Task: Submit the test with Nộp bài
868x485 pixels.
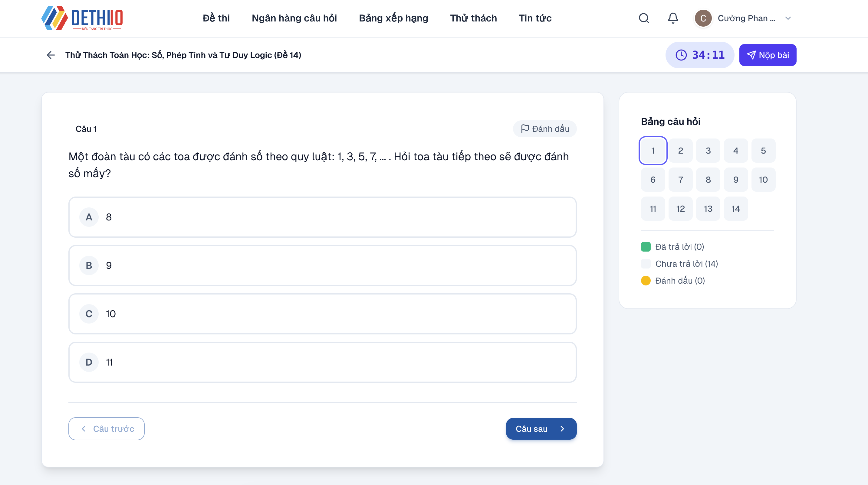Action: click(768, 55)
